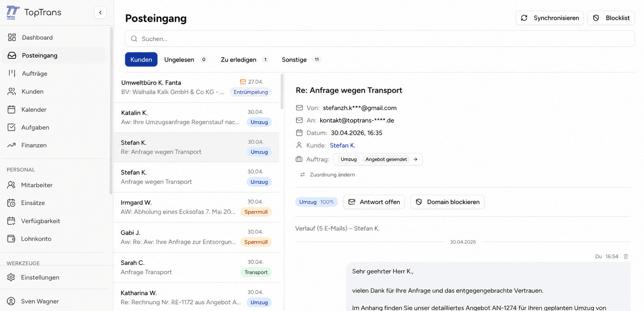Screen dimensions: 644x311
Task: Click Sven Wagner profile name
Action: [x=40, y=301]
